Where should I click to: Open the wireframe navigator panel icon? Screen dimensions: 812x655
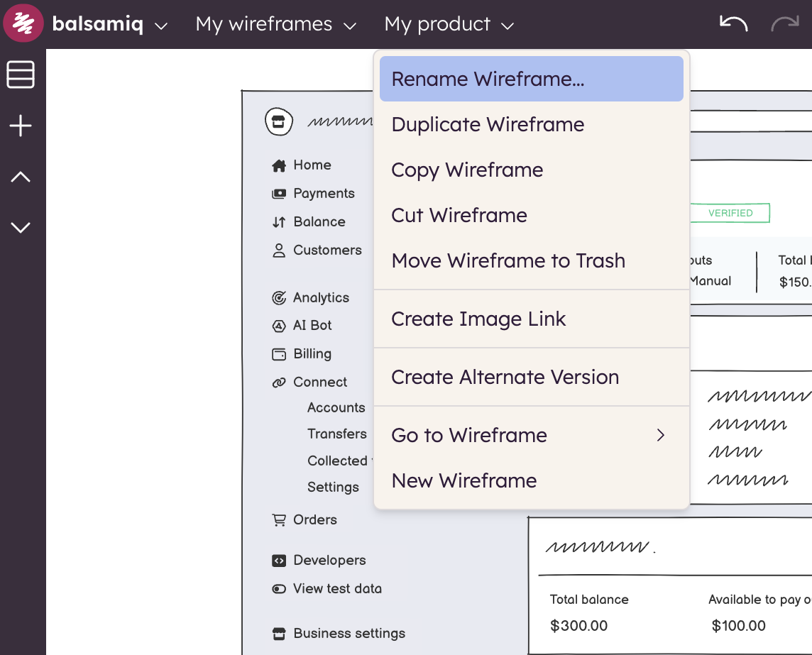[21, 75]
